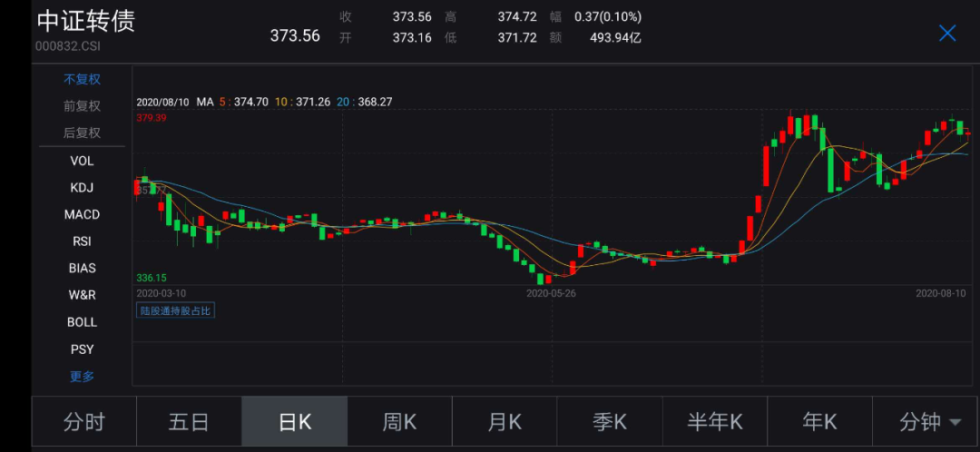Expand 更多 to see more indicators
The height and width of the screenshot is (452, 980).
(82, 376)
